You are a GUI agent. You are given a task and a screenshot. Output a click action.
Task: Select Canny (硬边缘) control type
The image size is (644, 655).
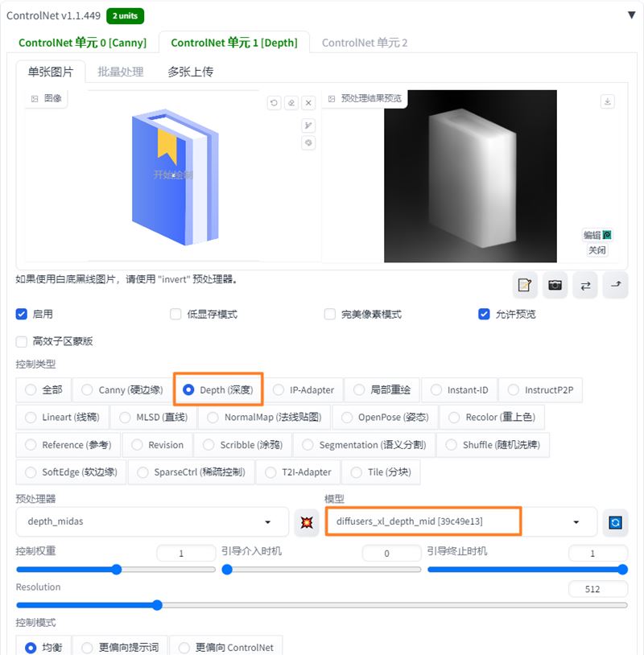(x=122, y=389)
